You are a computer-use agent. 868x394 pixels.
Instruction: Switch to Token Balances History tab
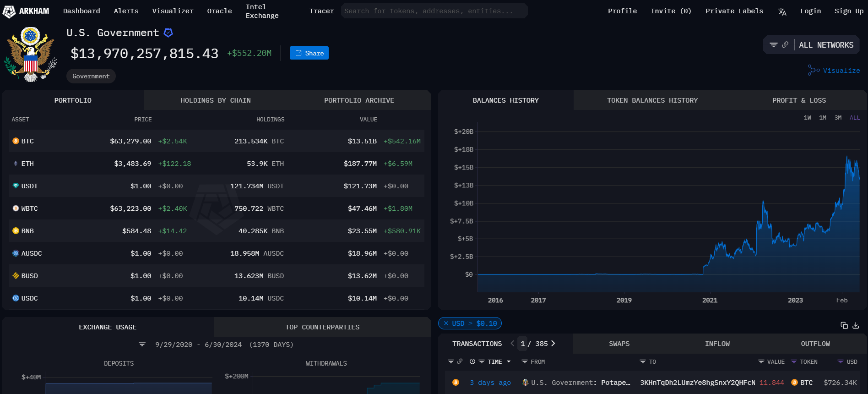652,100
